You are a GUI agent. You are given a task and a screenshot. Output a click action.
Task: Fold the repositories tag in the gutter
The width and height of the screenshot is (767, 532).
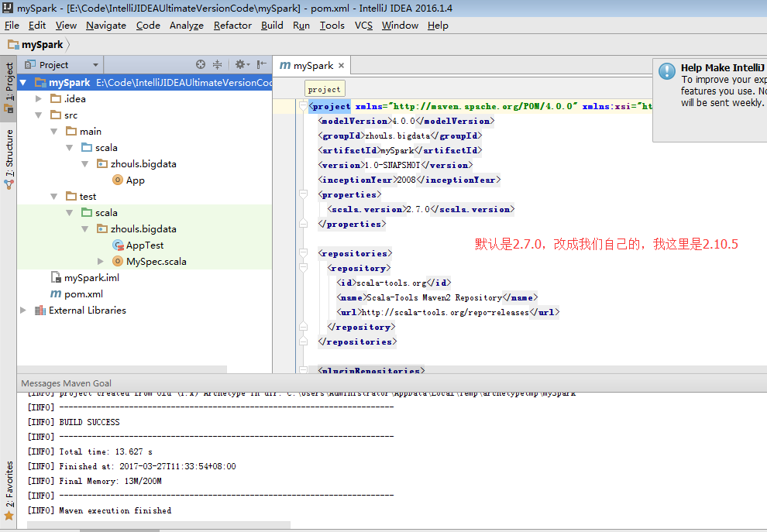click(x=303, y=253)
